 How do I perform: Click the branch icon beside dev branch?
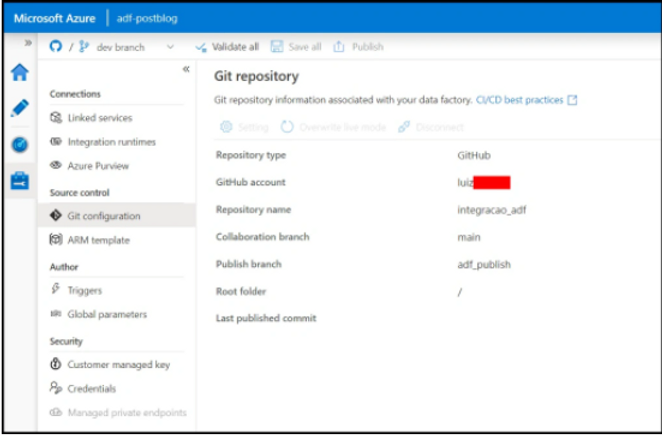point(84,46)
